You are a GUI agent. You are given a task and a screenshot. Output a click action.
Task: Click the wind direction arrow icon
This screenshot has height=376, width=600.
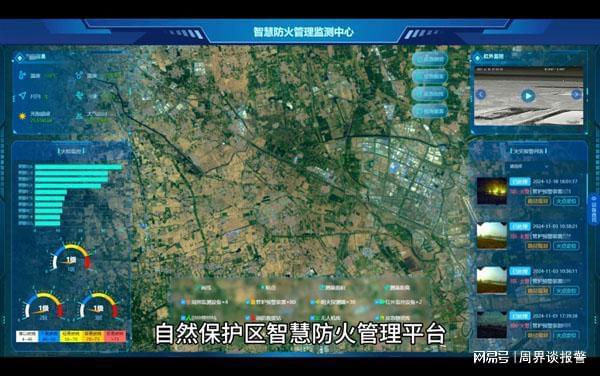23,96
